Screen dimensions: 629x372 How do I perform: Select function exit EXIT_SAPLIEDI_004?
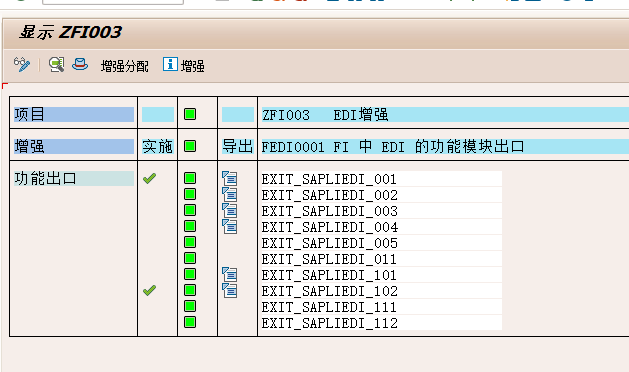click(x=381, y=227)
